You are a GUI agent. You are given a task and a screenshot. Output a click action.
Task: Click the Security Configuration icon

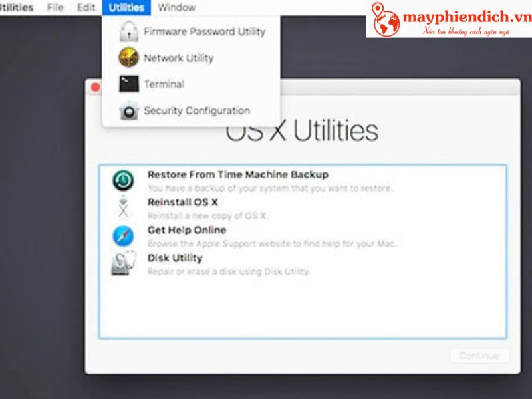129,110
